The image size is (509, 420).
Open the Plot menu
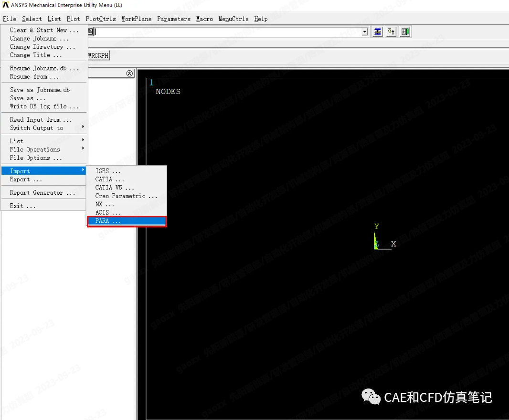click(x=73, y=19)
